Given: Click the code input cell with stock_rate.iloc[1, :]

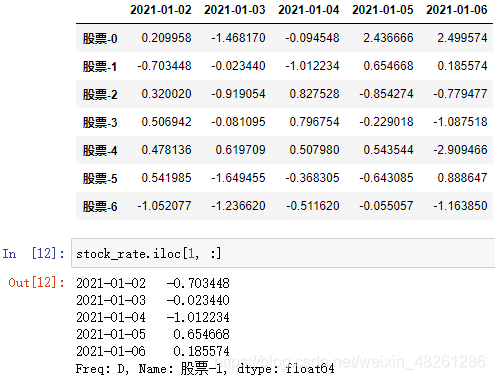Looking at the screenshot, I should (x=283, y=253).
